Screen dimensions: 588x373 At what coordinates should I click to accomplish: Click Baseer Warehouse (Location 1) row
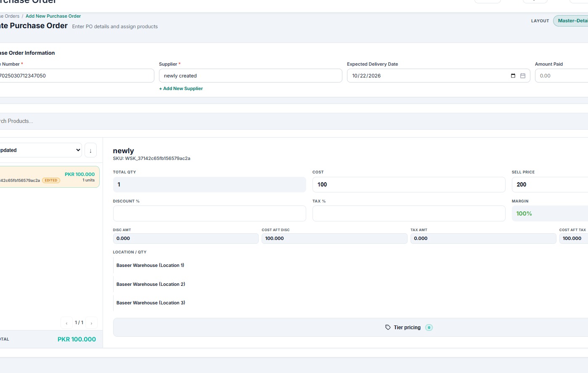click(350, 265)
